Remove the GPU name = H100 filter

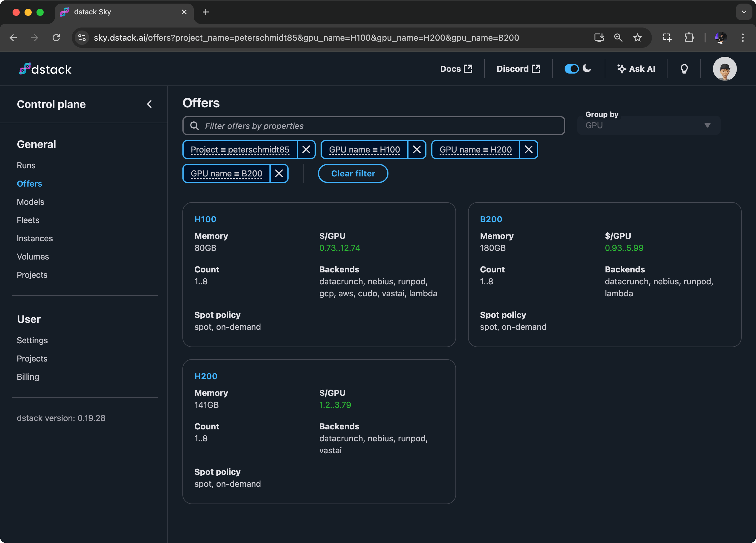tap(417, 150)
